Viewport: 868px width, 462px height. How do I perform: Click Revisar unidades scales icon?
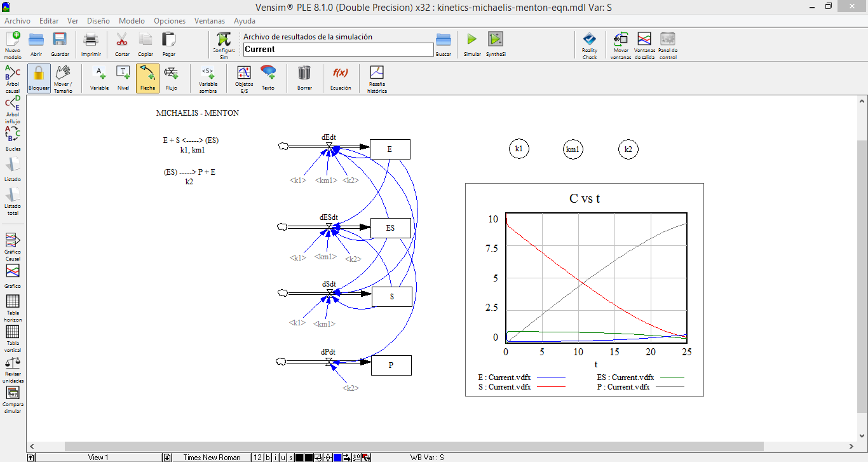[13, 369]
